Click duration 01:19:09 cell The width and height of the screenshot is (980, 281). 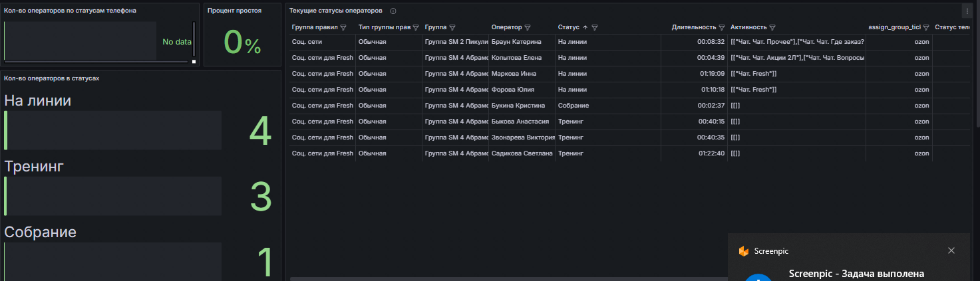click(x=695, y=74)
